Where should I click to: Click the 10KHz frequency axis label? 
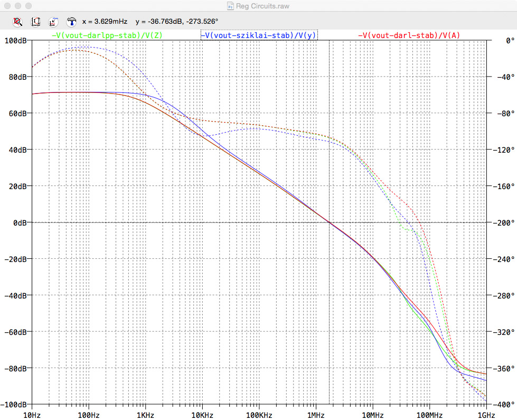[x=202, y=415]
